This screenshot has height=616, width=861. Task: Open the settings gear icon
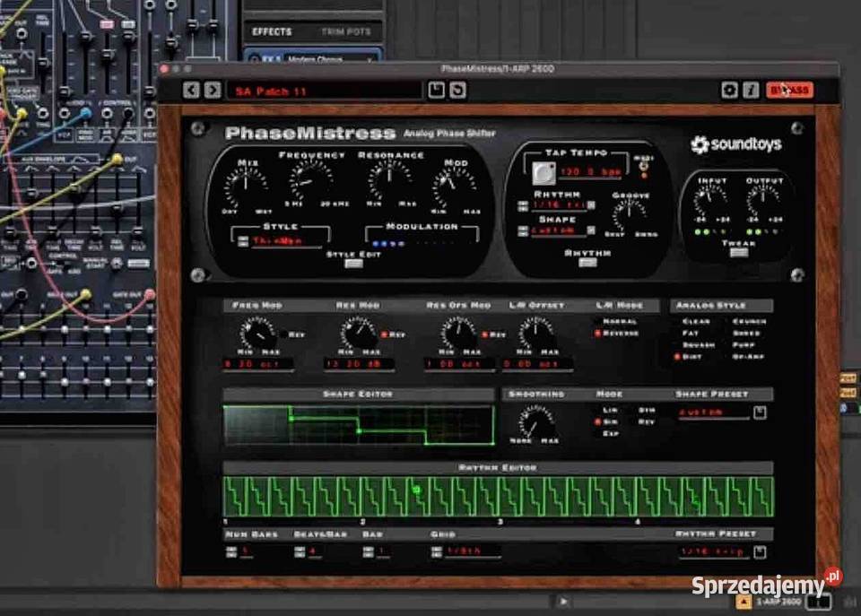729,89
